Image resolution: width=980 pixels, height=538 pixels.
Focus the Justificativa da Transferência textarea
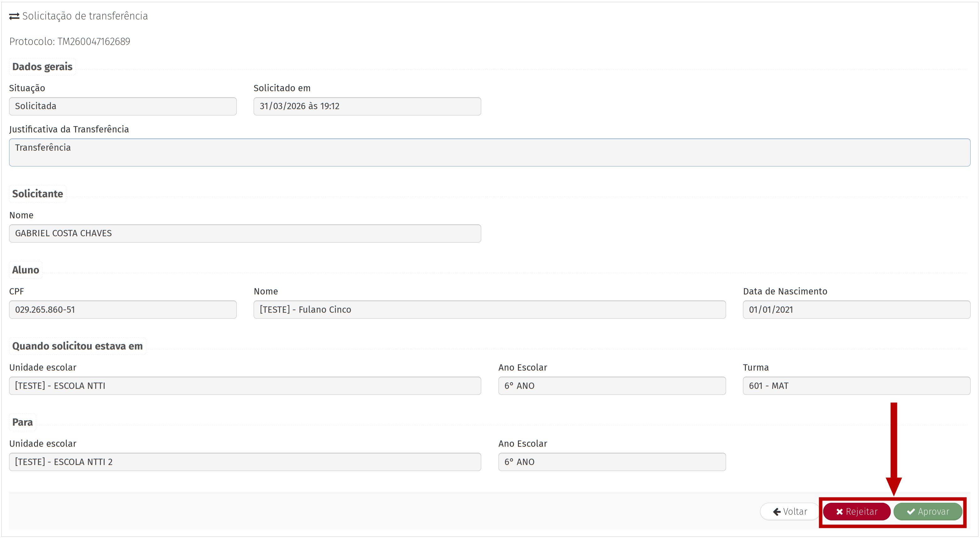click(x=489, y=152)
